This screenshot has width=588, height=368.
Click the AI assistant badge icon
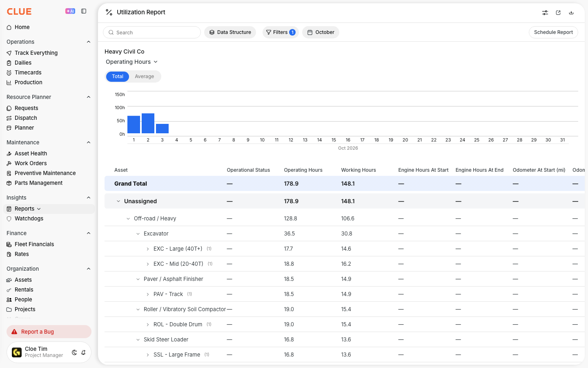point(70,11)
